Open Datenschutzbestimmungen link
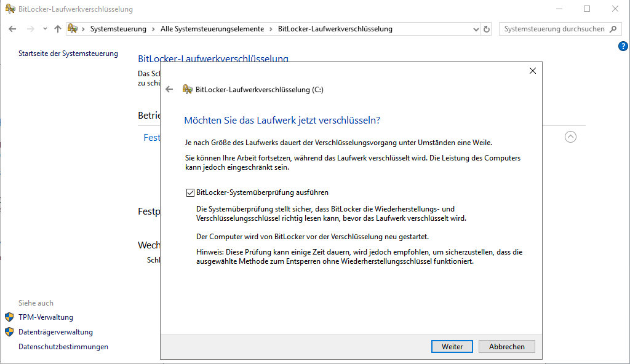This screenshot has width=630, height=364. pyautogui.click(x=63, y=347)
